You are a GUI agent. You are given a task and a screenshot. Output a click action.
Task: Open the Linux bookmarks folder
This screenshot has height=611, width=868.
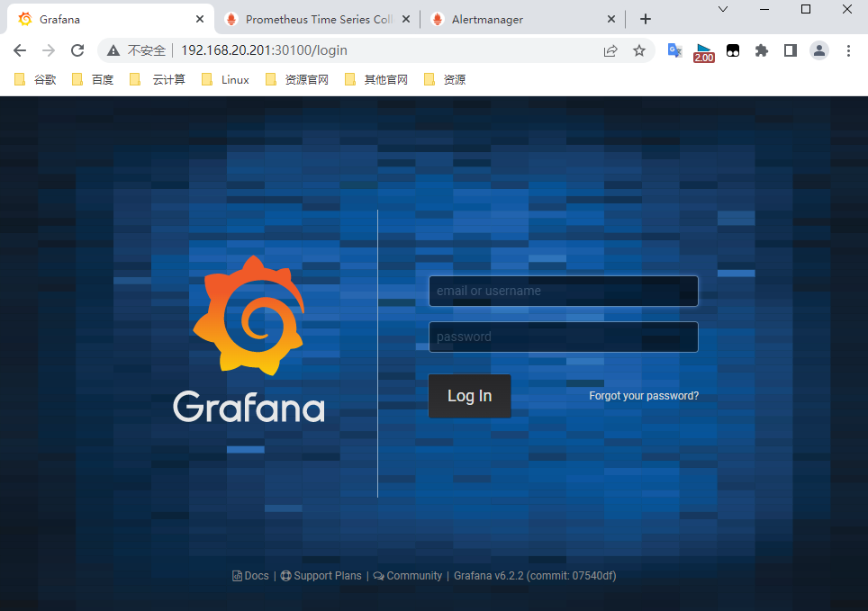(x=226, y=80)
